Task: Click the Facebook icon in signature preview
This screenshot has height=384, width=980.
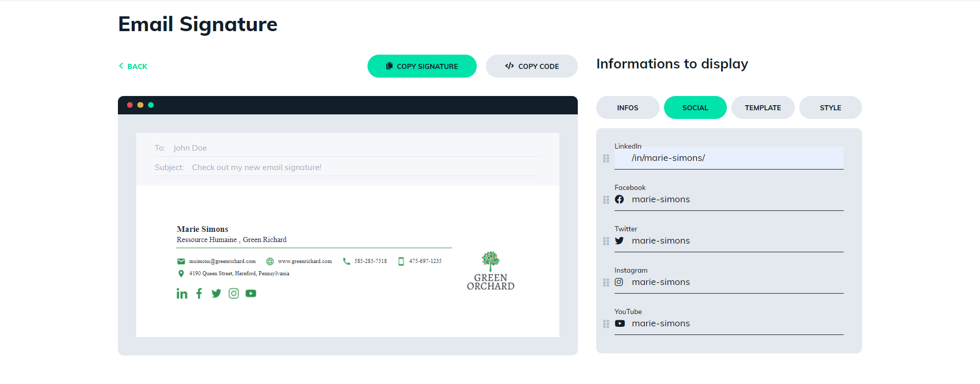Action: [x=199, y=294]
